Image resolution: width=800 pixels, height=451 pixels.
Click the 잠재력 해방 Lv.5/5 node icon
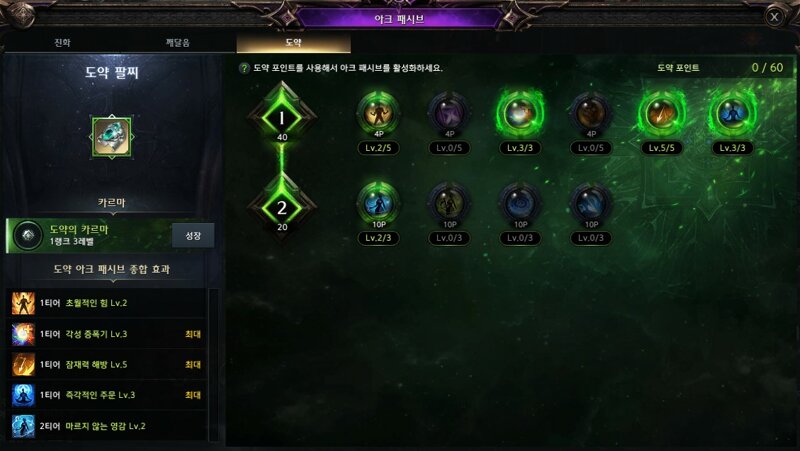(x=661, y=113)
